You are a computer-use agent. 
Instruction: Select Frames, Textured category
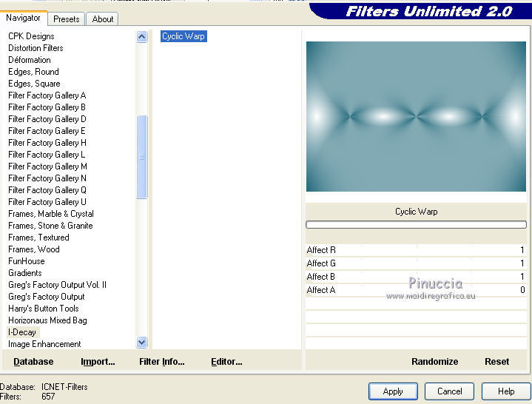tap(38, 238)
